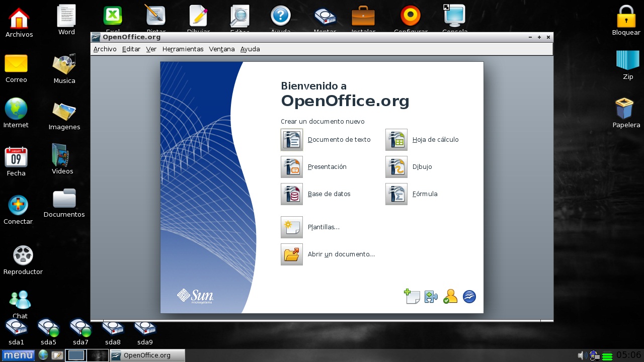Click the menu start button in taskbar

(x=18, y=355)
